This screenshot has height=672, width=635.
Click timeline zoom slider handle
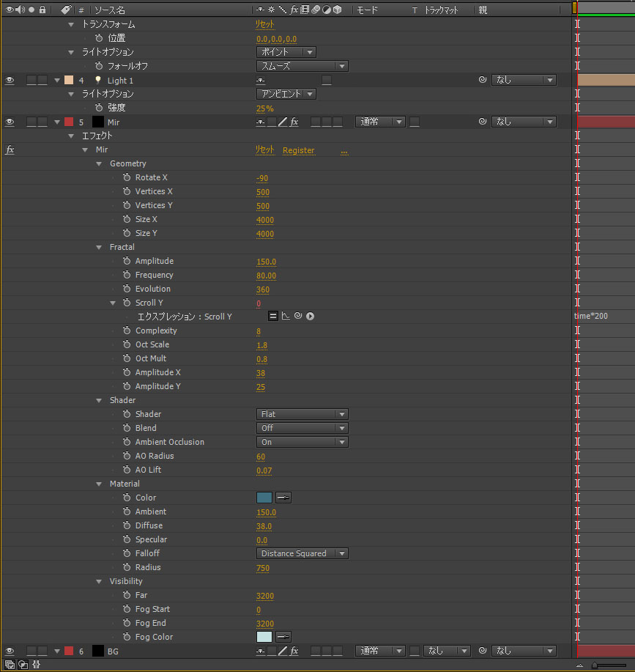coord(594,665)
